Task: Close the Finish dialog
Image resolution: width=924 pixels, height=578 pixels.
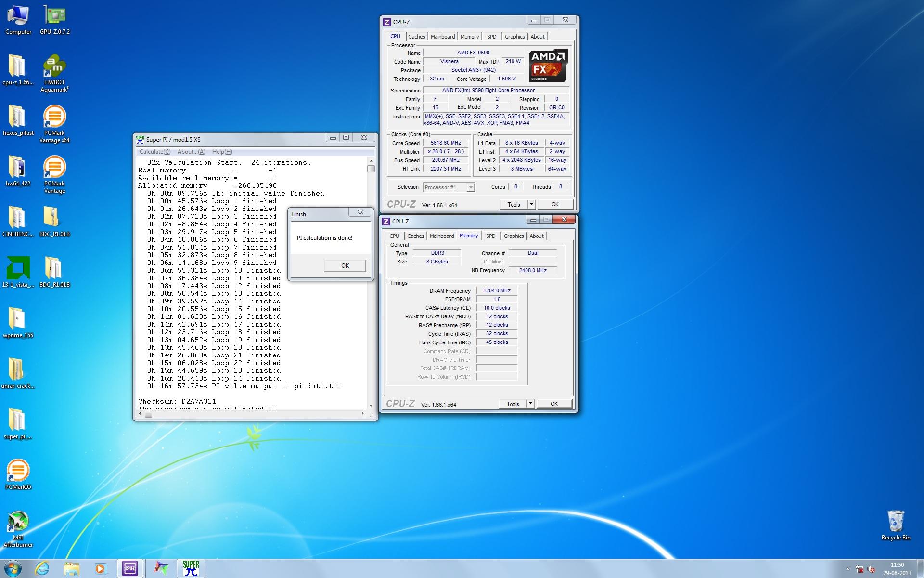Action: (x=360, y=212)
